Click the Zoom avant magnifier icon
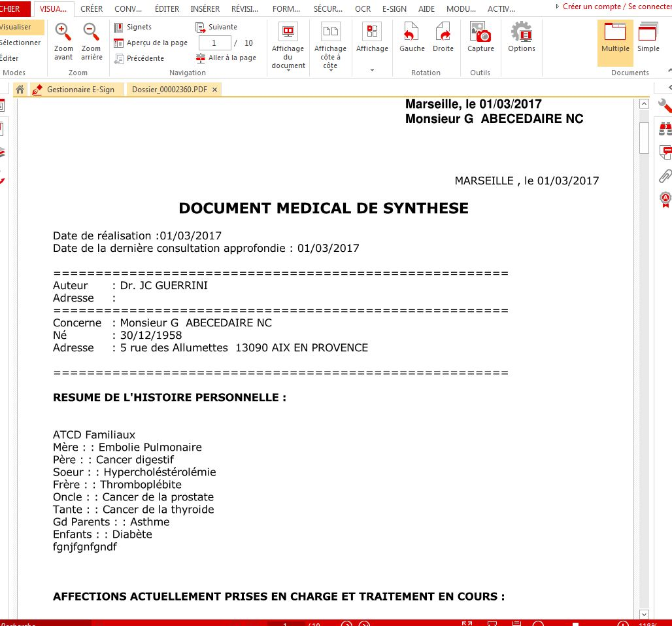This screenshot has height=626, width=672. tap(63, 32)
